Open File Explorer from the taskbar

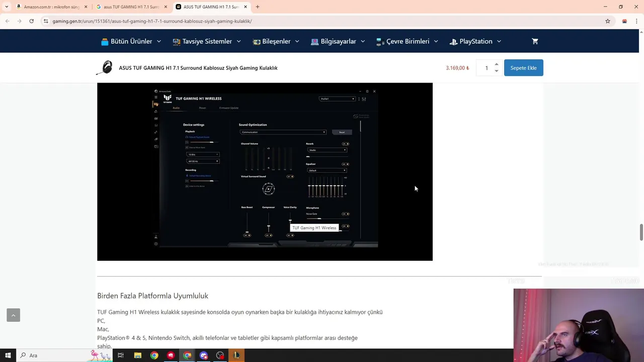click(x=137, y=355)
